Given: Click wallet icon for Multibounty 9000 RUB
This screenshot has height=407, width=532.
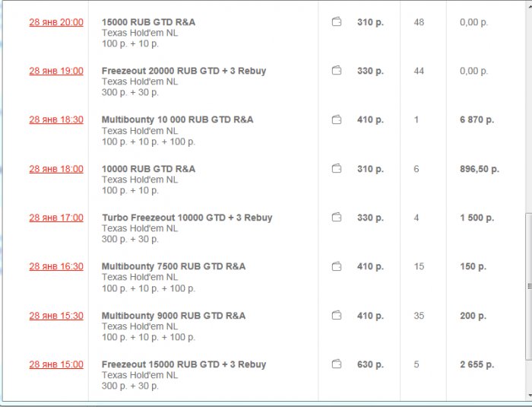Looking at the screenshot, I should (x=337, y=316).
